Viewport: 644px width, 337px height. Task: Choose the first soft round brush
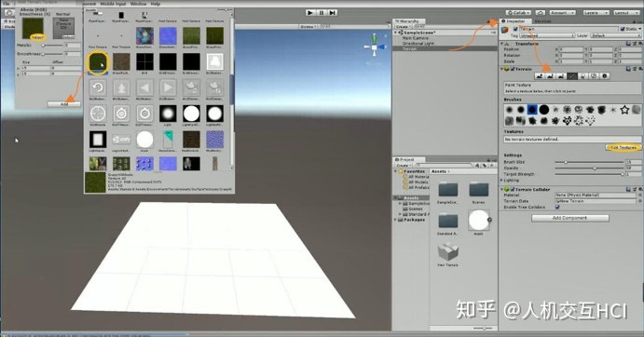(509, 110)
